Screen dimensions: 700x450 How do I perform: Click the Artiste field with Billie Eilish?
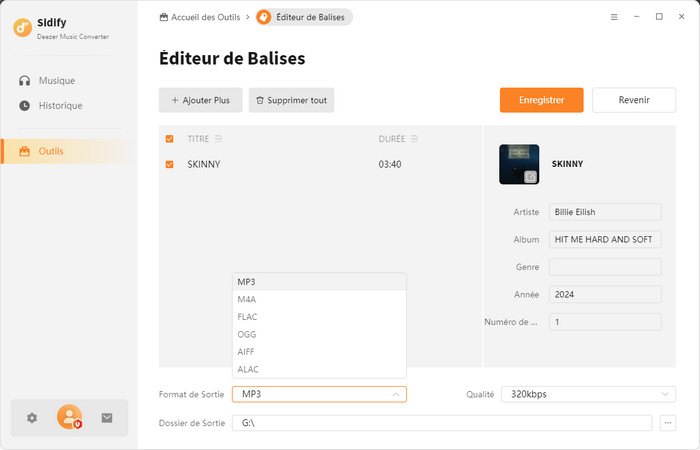[x=605, y=212]
